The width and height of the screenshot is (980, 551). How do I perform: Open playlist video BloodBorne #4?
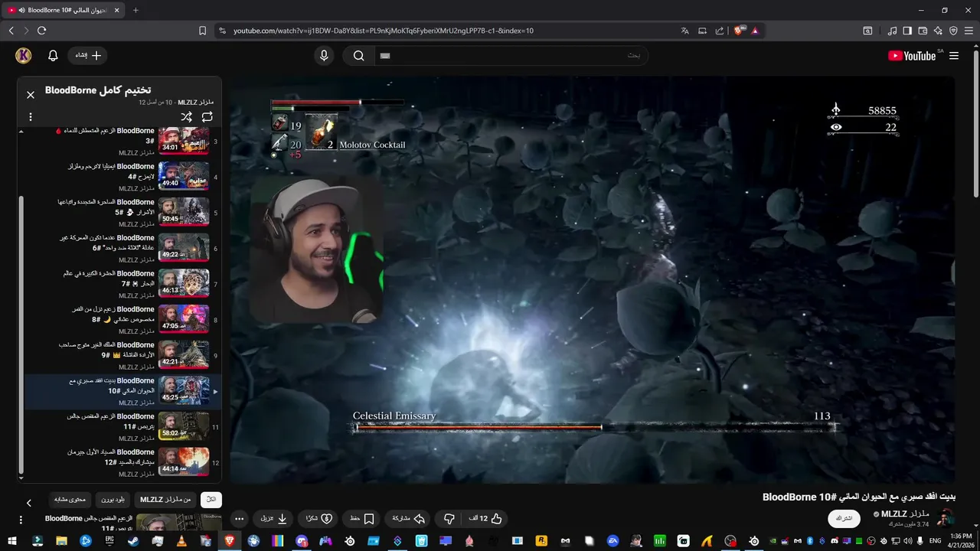(x=122, y=177)
